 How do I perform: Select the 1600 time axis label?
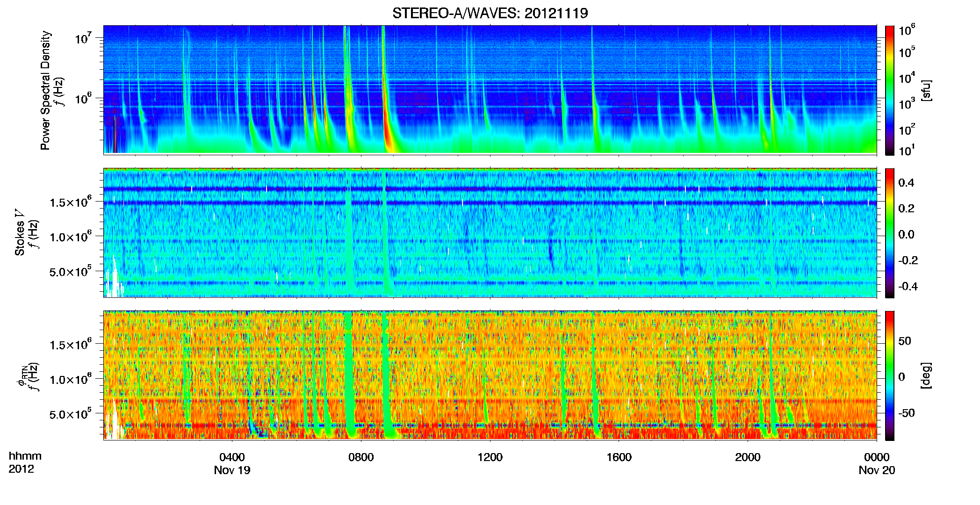(619, 457)
